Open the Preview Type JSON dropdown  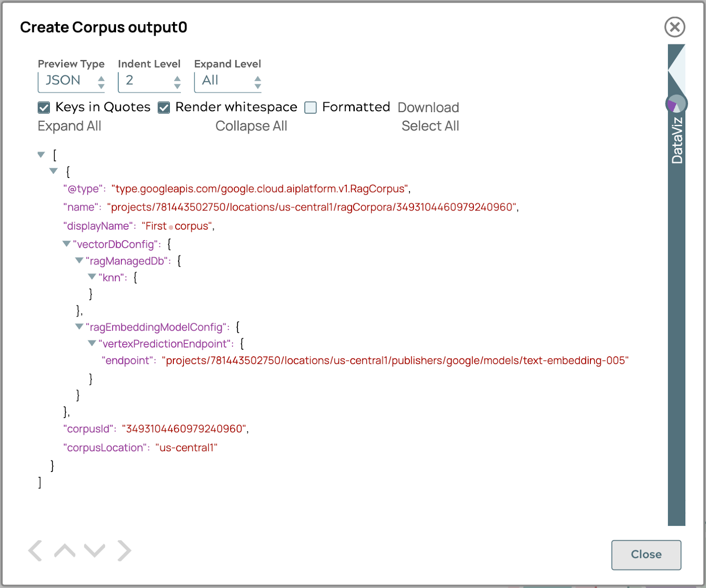point(71,81)
